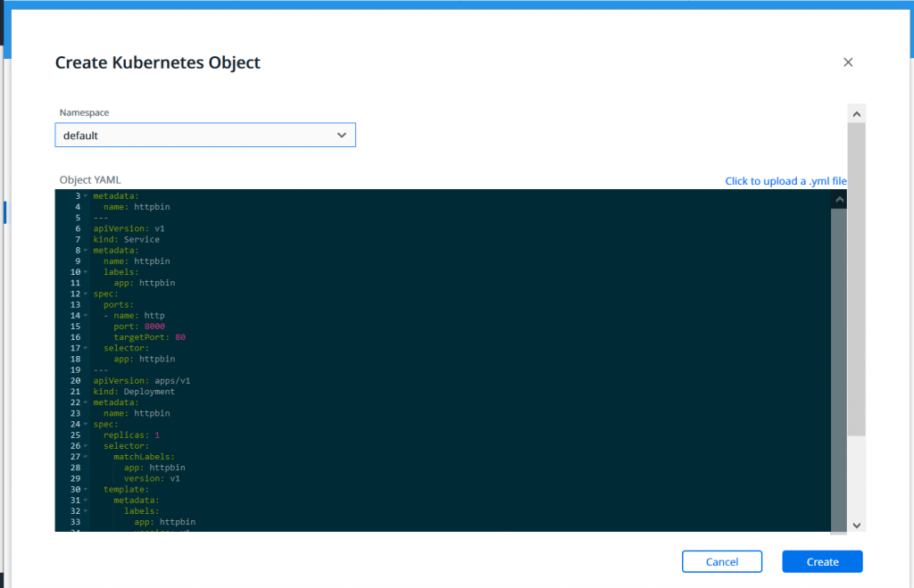Click YAML editor scrollbar up arrow

tap(839, 200)
